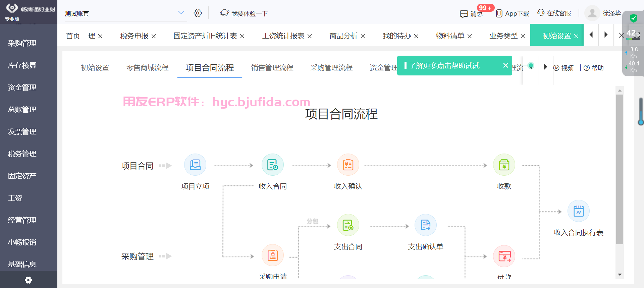
Task: Switch to the 商品分析 tab
Action: point(343,36)
